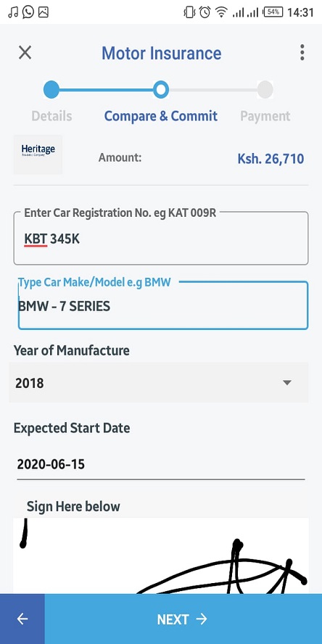Open the Payment tab label
This screenshot has width=322, height=644.
[x=265, y=116]
